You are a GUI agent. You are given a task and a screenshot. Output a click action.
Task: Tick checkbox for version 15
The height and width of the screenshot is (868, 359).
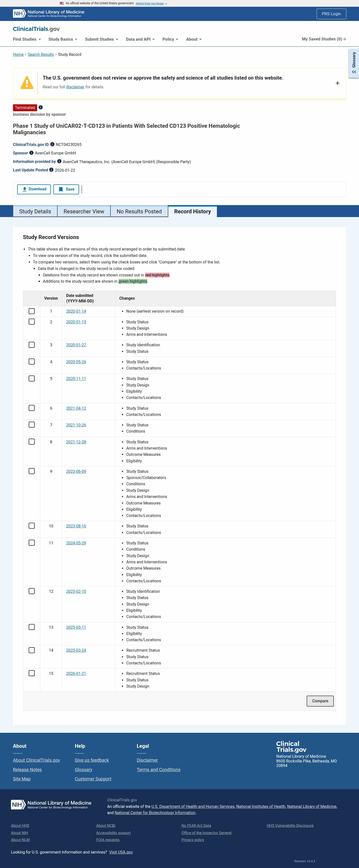(x=32, y=673)
